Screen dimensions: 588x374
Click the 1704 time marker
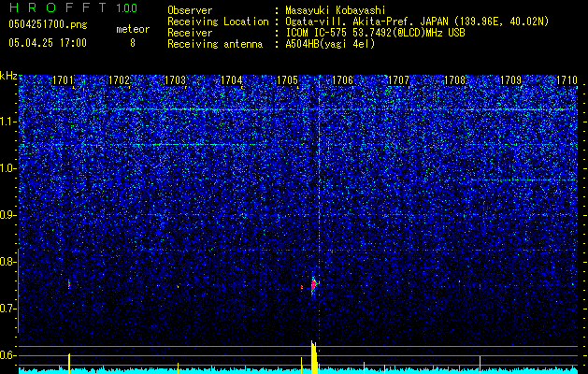pyautogui.click(x=232, y=80)
